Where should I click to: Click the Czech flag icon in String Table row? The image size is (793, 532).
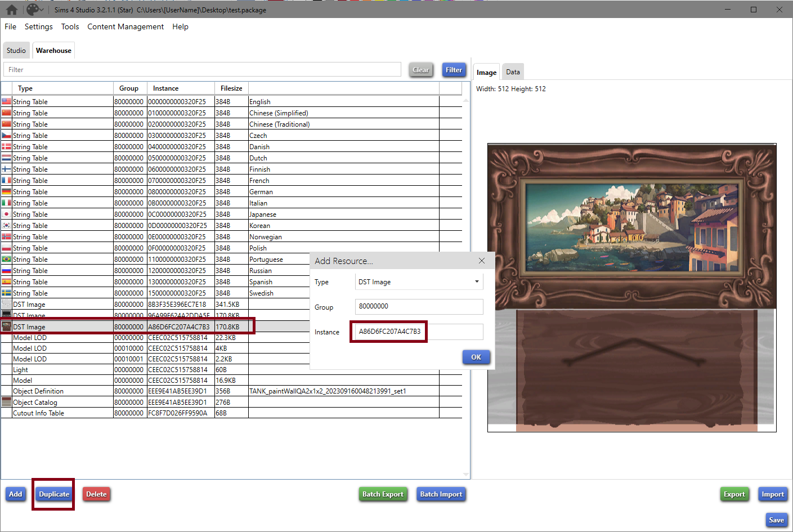(6, 136)
